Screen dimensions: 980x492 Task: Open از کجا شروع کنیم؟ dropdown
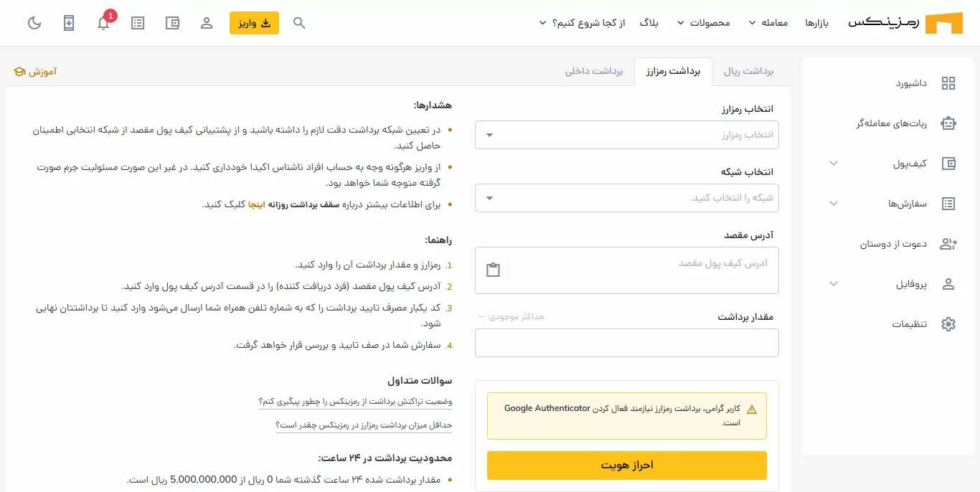pos(583,23)
